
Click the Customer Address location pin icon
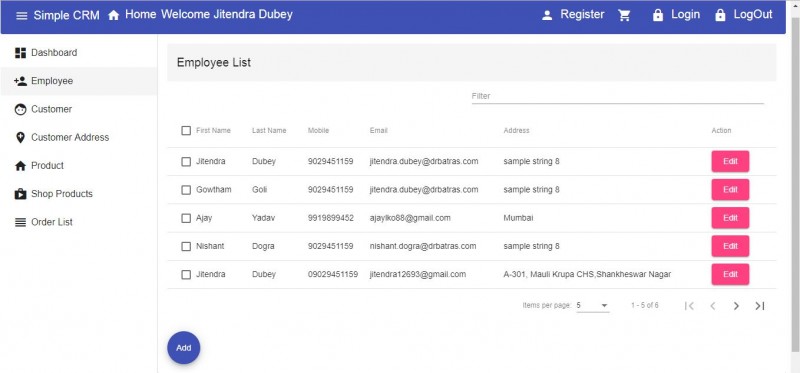click(x=20, y=138)
